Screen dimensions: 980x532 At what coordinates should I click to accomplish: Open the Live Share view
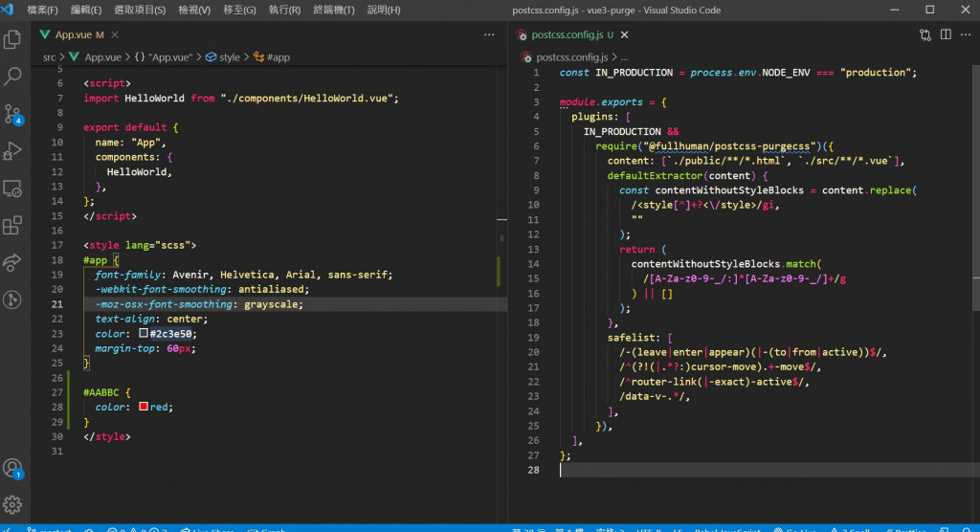13,263
